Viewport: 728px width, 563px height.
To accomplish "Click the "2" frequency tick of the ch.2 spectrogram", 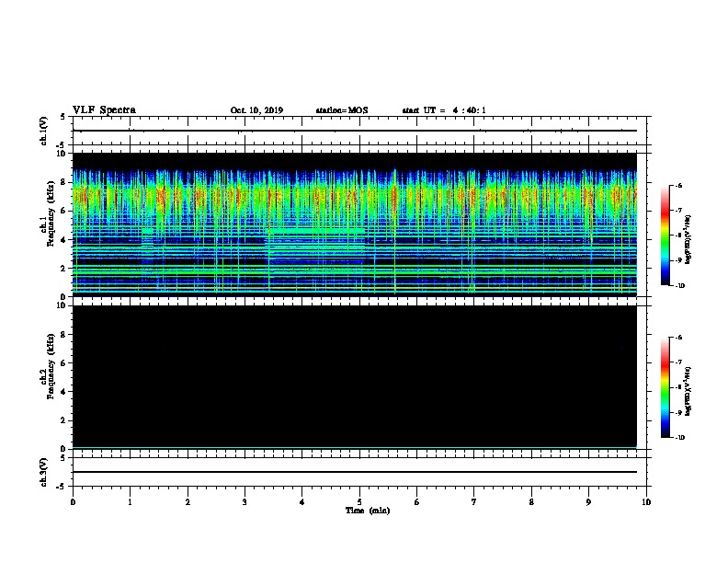I will 64,420.
